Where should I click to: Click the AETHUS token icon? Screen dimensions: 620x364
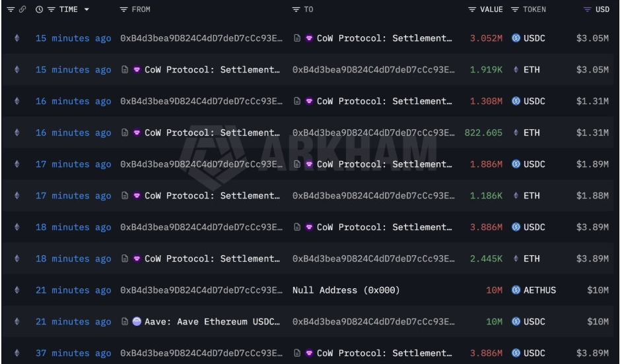tap(516, 289)
